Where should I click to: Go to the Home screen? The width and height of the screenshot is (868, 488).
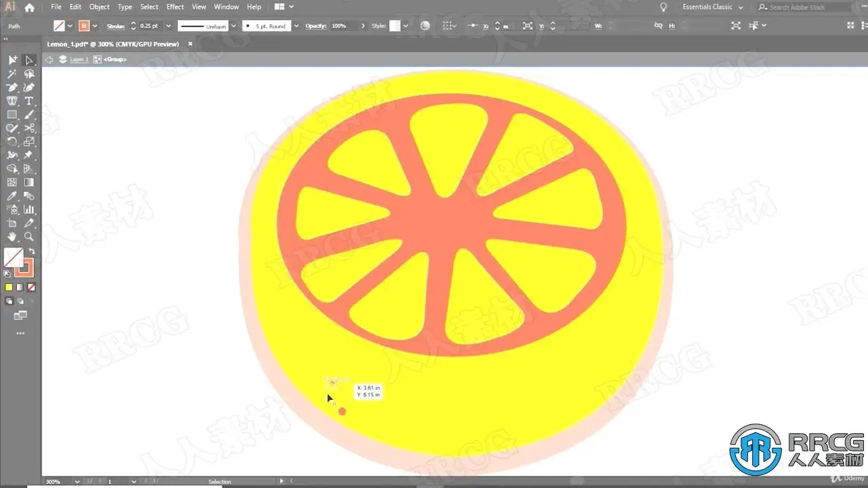pyautogui.click(x=29, y=7)
